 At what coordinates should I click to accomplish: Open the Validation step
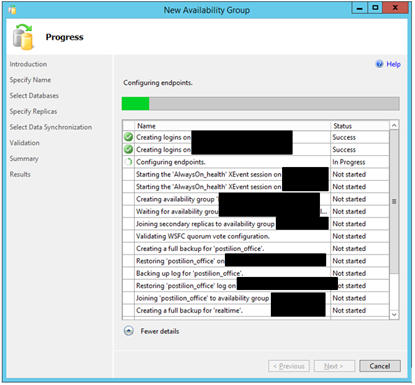coord(24,143)
